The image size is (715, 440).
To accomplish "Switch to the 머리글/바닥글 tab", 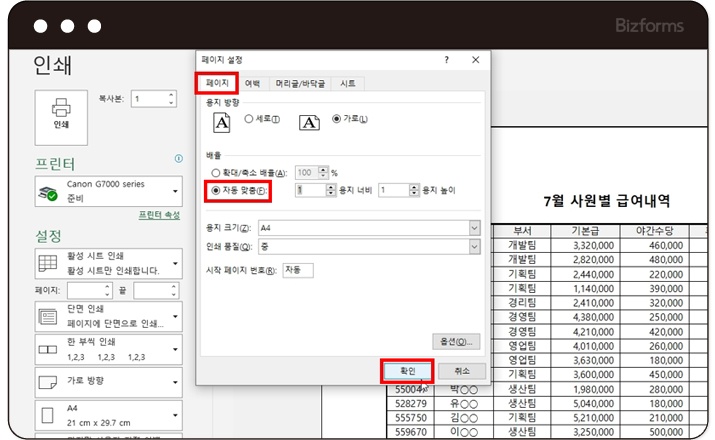I will click(x=298, y=83).
